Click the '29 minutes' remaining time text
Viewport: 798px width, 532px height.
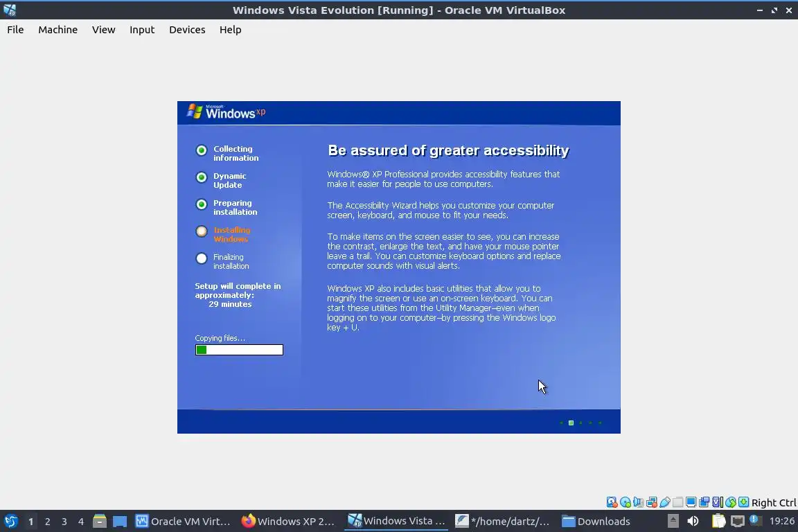pos(230,304)
